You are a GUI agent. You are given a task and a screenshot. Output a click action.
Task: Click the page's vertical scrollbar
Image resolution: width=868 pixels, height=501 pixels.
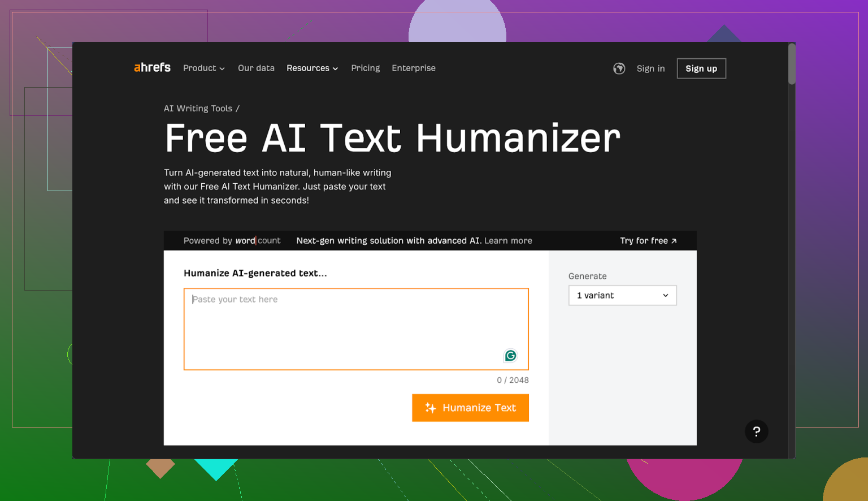(792, 64)
